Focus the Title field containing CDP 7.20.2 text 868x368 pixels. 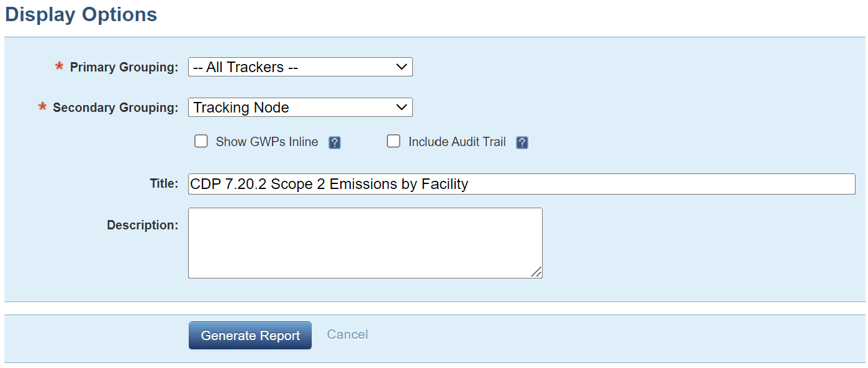(522, 184)
